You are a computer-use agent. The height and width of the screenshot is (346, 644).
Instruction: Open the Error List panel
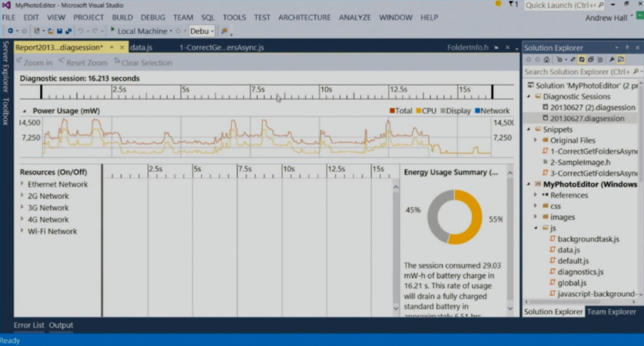click(x=29, y=325)
